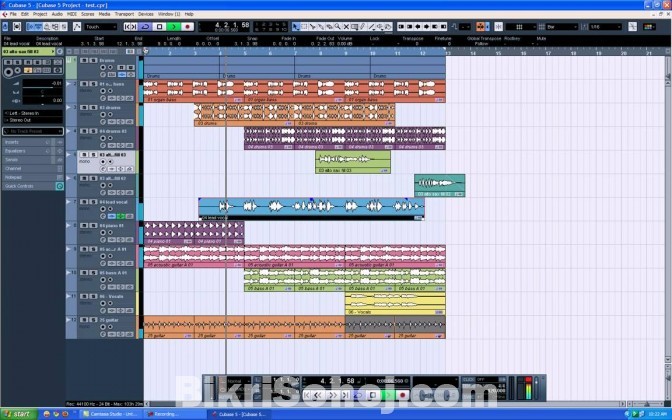The height and width of the screenshot is (420, 672).
Task: Switch to Camtasia Studio taskbar window
Action: [x=111, y=414]
